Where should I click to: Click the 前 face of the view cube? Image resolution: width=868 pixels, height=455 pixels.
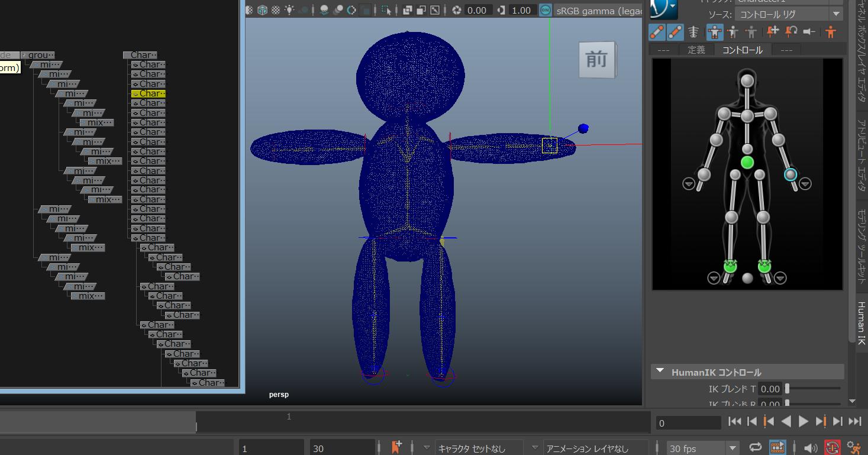point(596,59)
